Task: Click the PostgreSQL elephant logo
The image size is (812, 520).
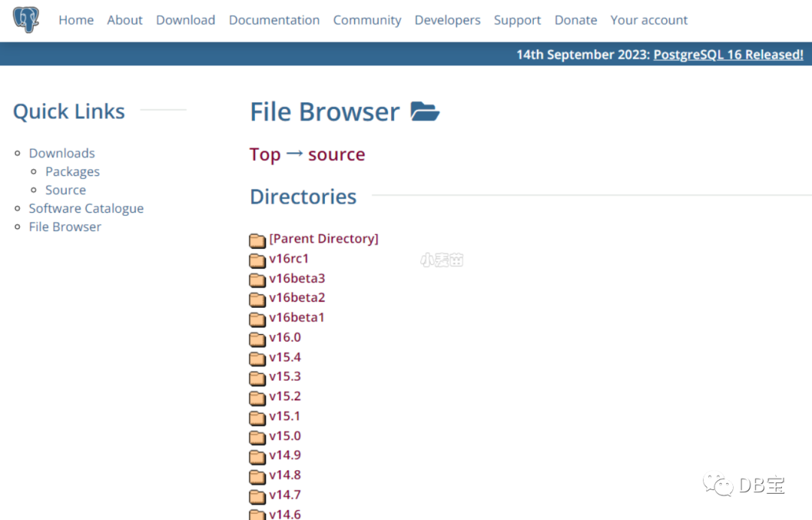Action: pyautogui.click(x=26, y=20)
